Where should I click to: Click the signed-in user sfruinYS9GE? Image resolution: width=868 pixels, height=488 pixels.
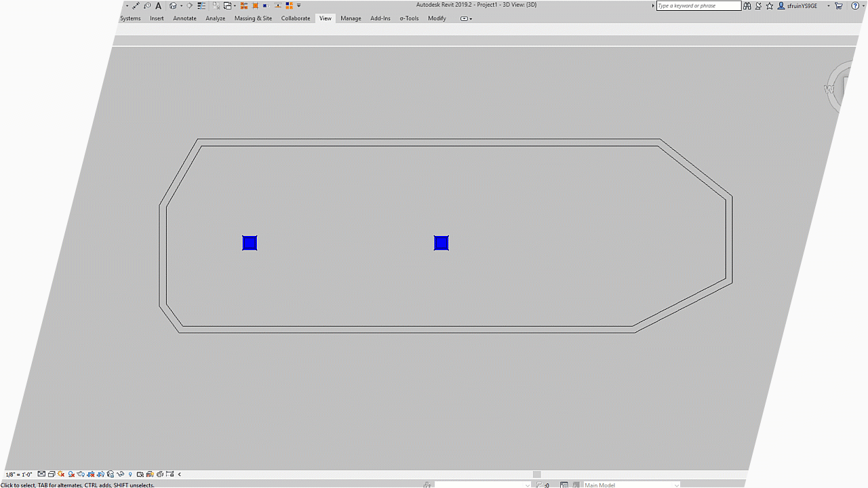tap(802, 5)
